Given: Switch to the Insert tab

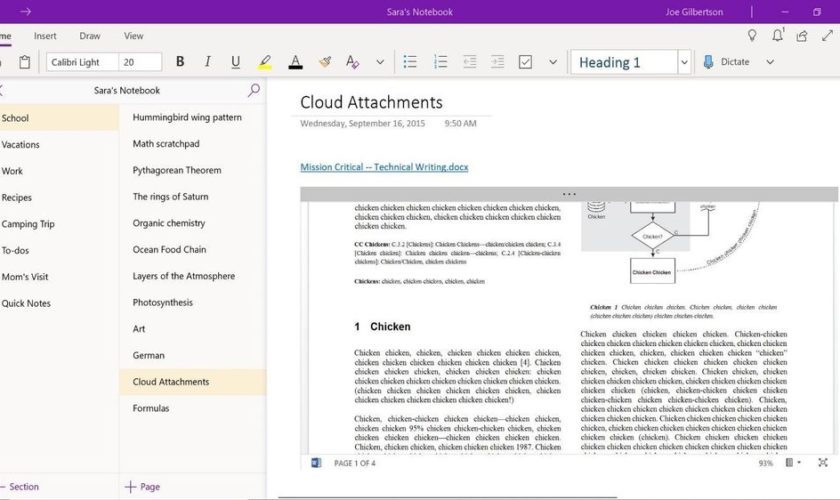Looking at the screenshot, I should tap(46, 36).
